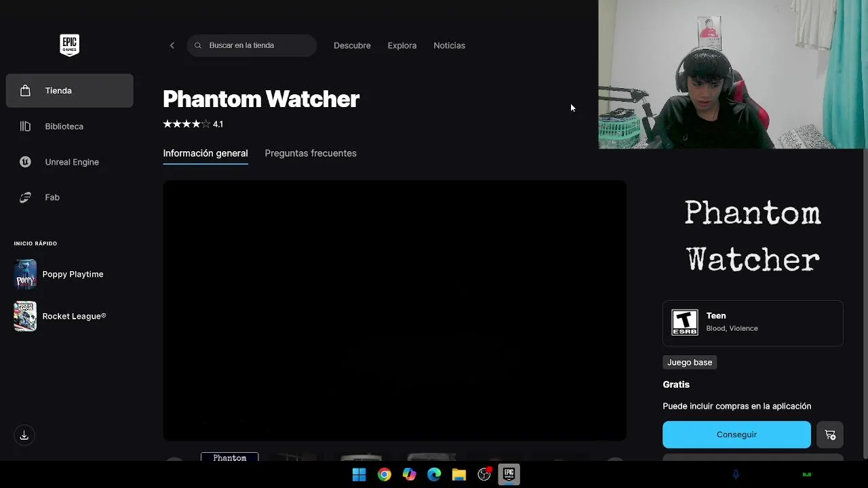The width and height of the screenshot is (868, 488).
Task: Click the 'Blood, Violence' descriptor text
Action: pyautogui.click(x=732, y=328)
